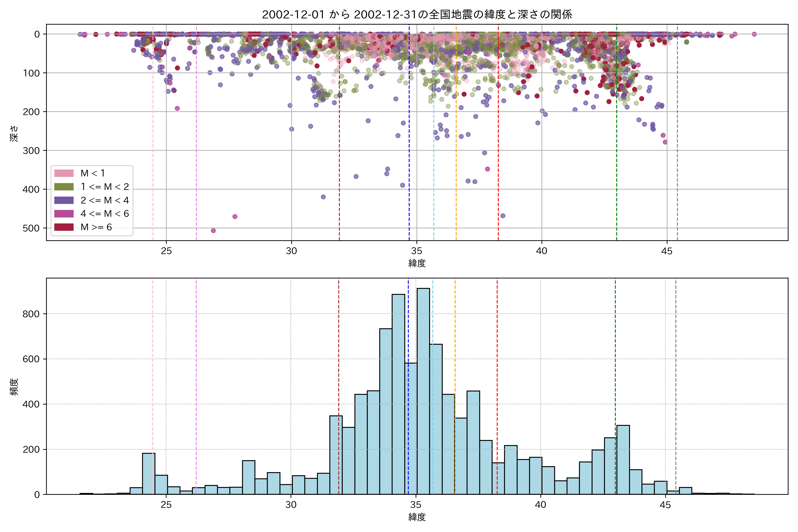Click the deepest scatter point near depth 500
The image size is (798, 532).
[x=213, y=231]
